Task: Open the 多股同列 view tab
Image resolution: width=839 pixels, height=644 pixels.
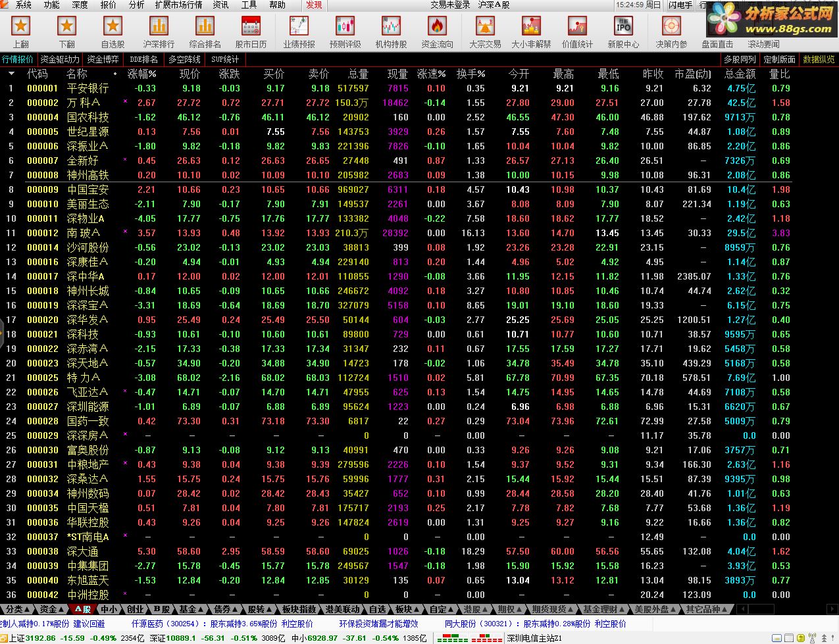Action: [x=740, y=59]
